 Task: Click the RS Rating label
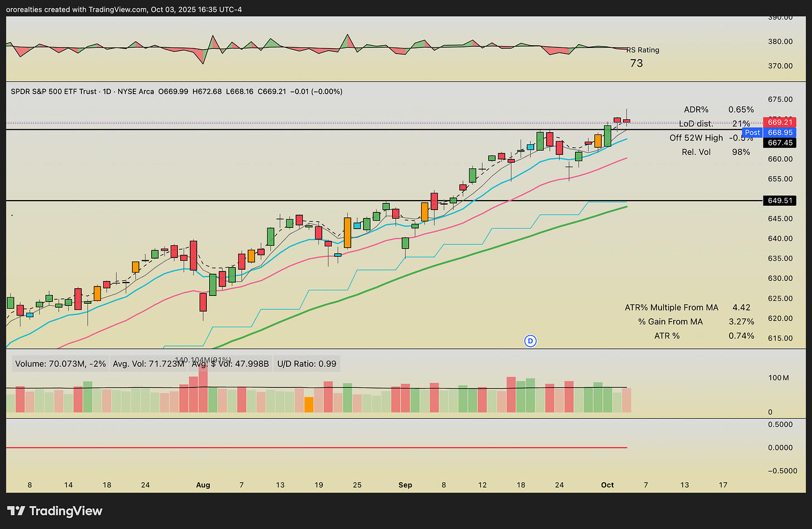click(x=642, y=50)
